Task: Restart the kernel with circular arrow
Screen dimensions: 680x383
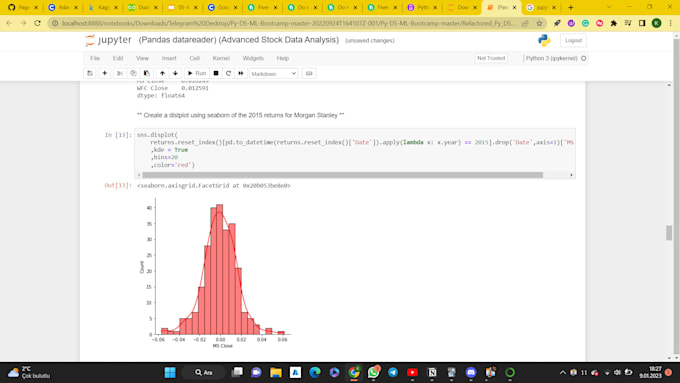Action: 228,73
